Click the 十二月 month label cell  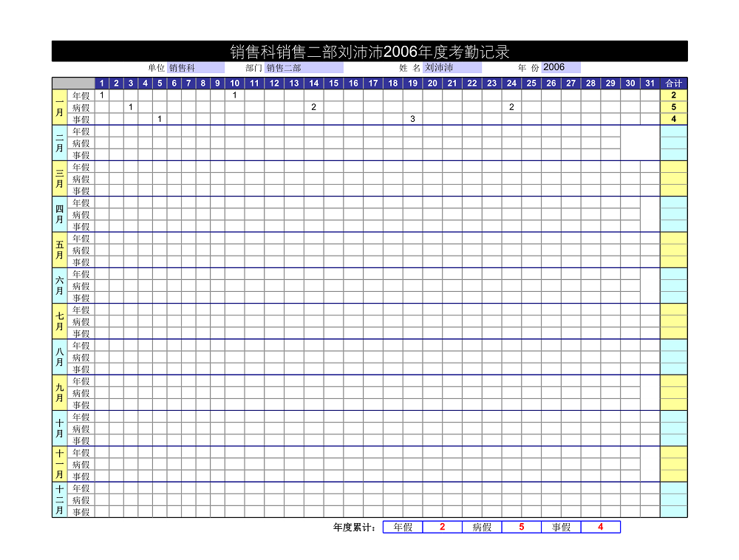click(60, 499)
